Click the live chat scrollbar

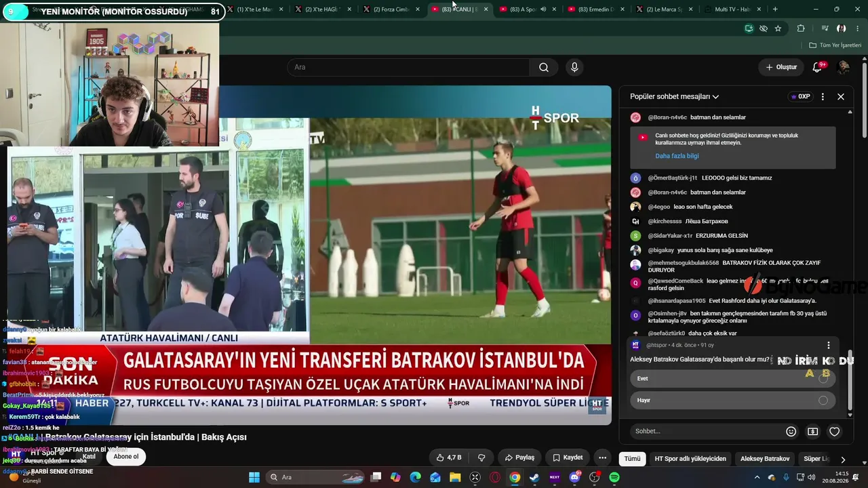[850, 380]
